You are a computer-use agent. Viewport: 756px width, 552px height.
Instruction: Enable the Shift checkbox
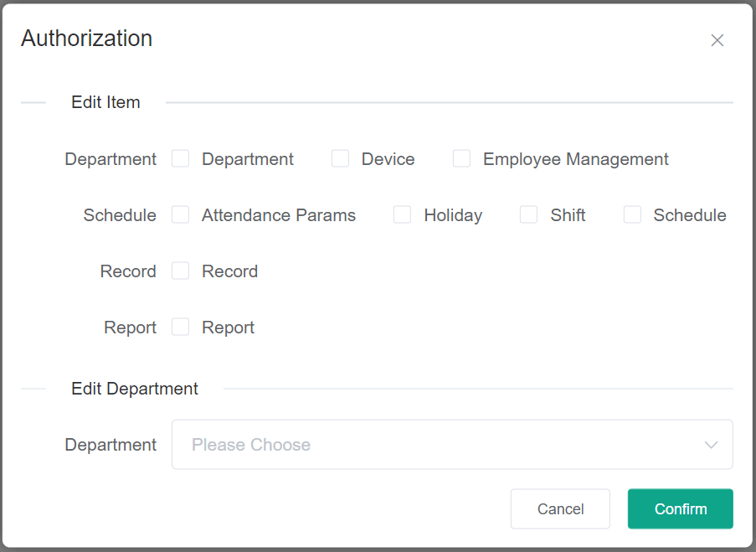pos(528,214)
